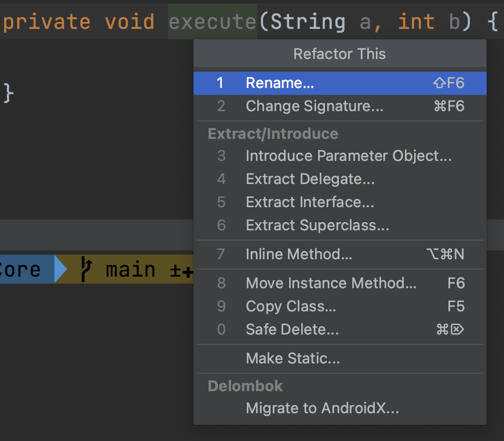Open Introduce Parameter Object… option
504x441 pixels.
coord(339,156)
